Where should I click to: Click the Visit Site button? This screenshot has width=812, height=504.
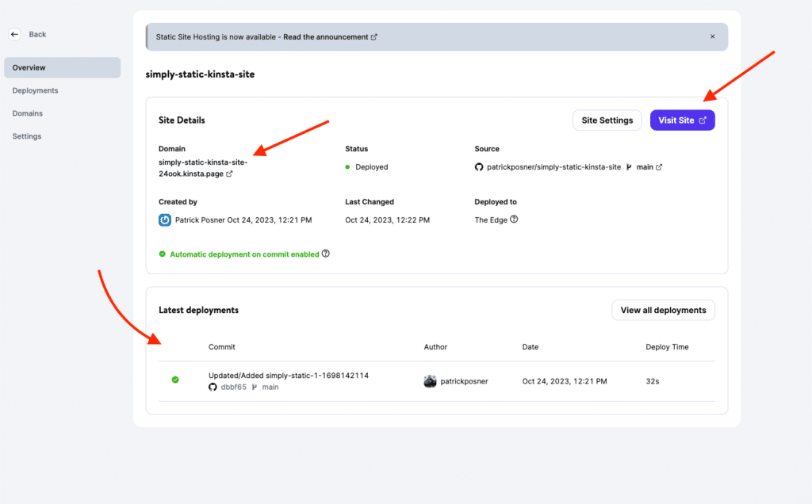[x=683, y=120]
